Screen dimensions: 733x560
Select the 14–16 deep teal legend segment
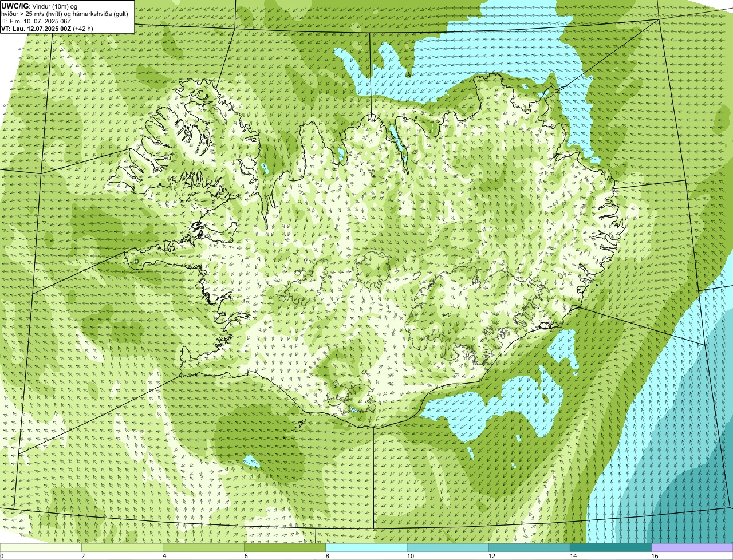coord(611,548)
